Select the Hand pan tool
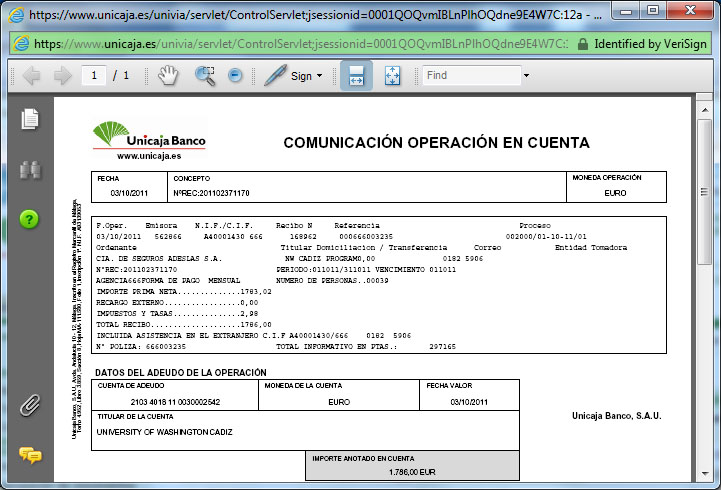The height and width of the screenshot is (490, 721). pyautogui.click(x=168, y=75)
